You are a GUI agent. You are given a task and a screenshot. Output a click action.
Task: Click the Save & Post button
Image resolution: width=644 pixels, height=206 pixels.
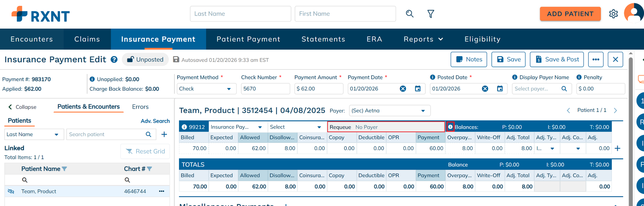(557, 59)
